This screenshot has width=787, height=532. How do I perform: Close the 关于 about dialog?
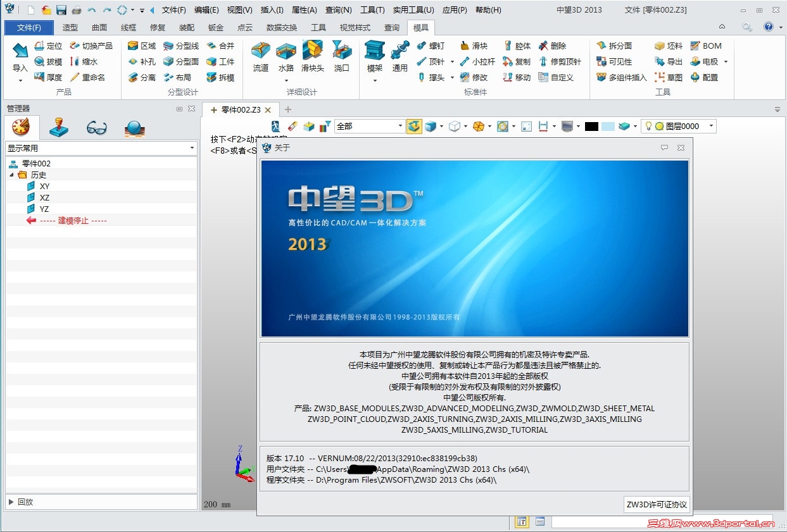[x=681, y=147]
